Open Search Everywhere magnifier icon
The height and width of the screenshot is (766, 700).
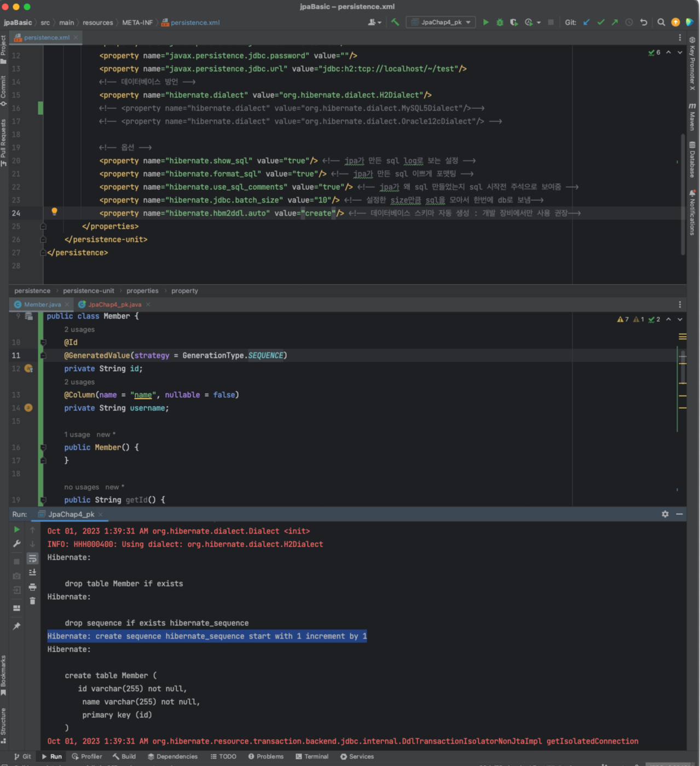pyautogui.click(x=661, y=22)
